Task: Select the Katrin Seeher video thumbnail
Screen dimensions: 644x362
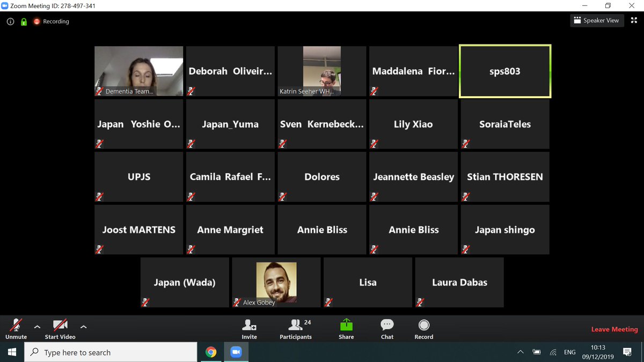Action: pyautogui.click(x=322, y=71)
